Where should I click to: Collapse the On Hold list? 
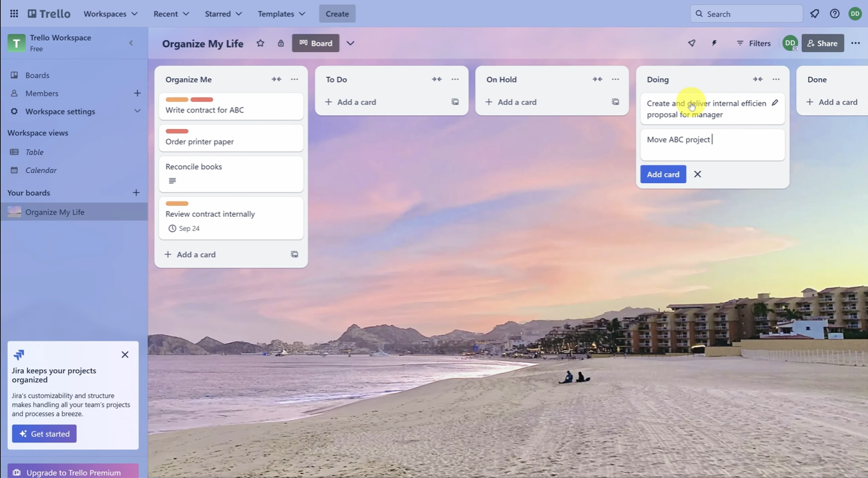[597, 79]
